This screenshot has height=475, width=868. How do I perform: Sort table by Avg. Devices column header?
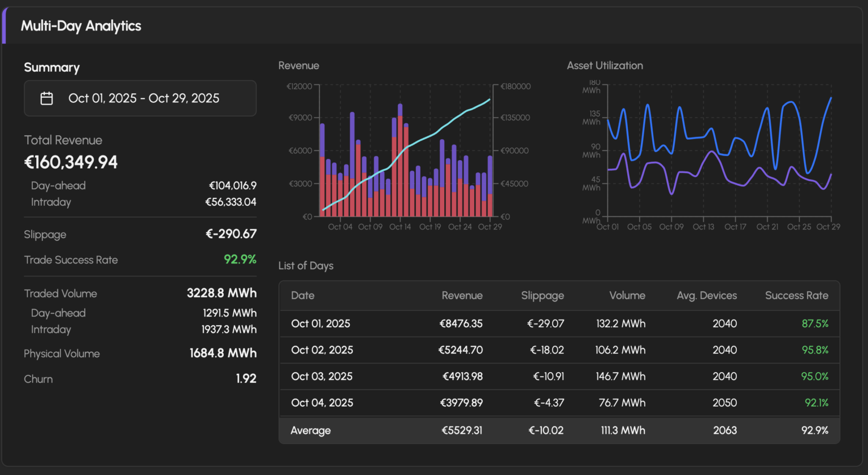(706, 295)
